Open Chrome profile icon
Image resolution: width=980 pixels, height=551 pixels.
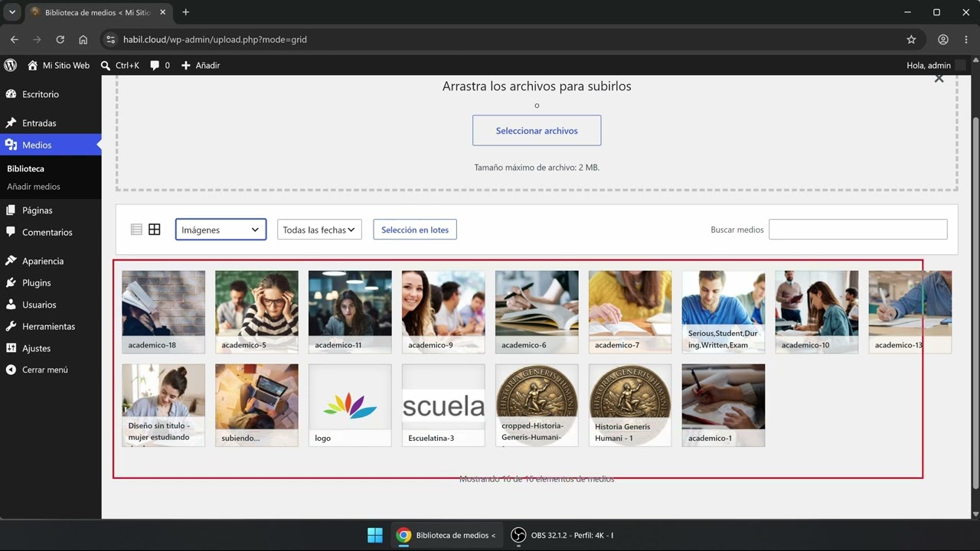click(943, 40)
